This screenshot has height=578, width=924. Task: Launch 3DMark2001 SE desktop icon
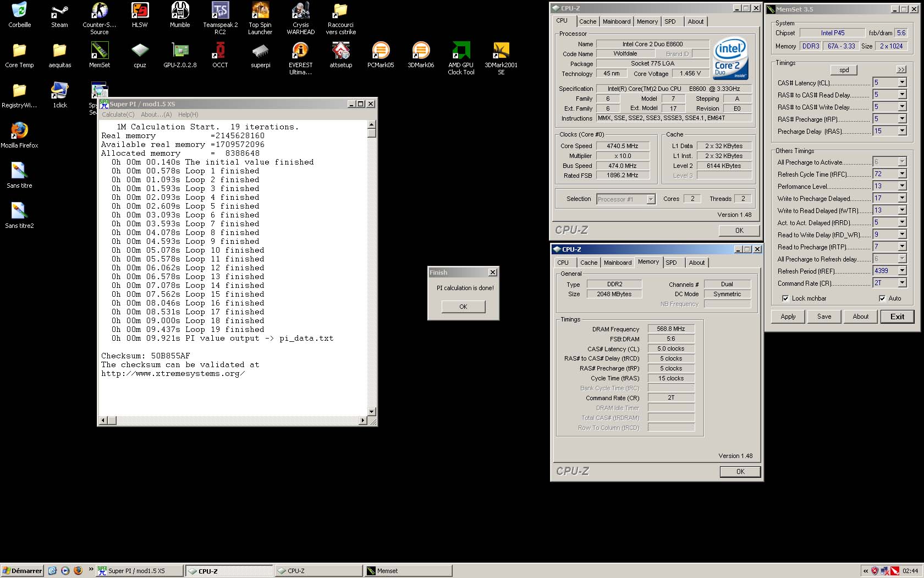point(501,58)
